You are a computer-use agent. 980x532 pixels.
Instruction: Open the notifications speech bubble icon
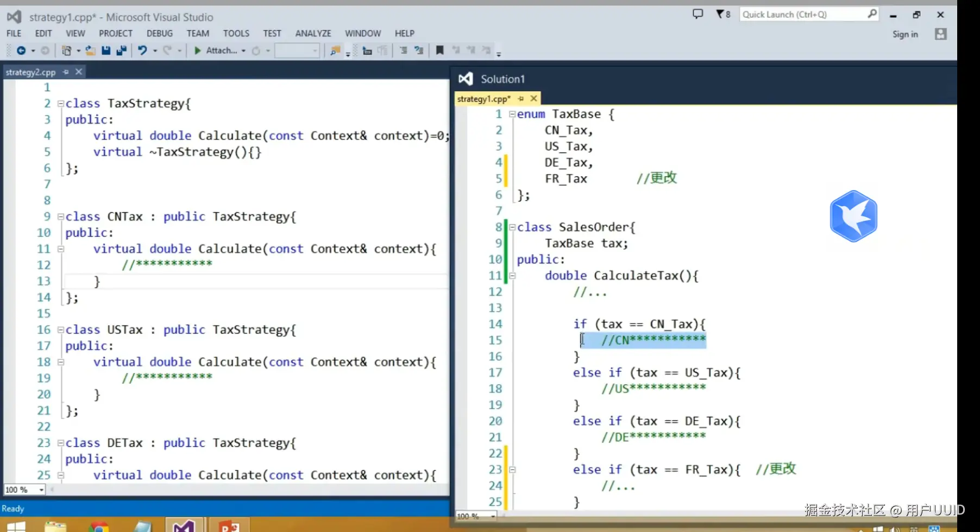click(698, 14)
